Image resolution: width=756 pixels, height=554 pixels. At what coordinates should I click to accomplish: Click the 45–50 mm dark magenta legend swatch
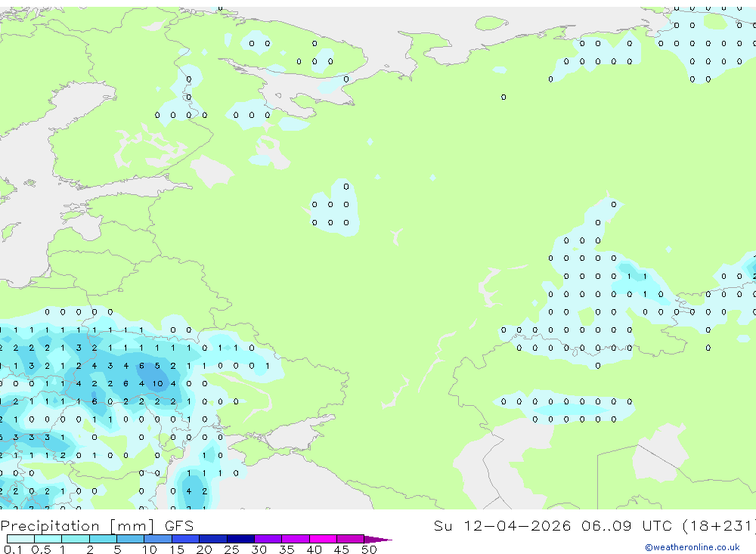[351, 539]
